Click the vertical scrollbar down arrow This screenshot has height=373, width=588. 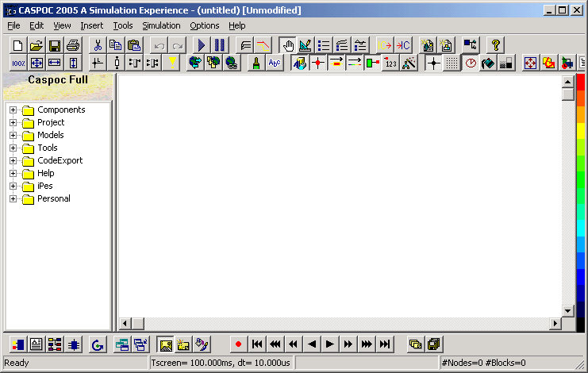567,311
